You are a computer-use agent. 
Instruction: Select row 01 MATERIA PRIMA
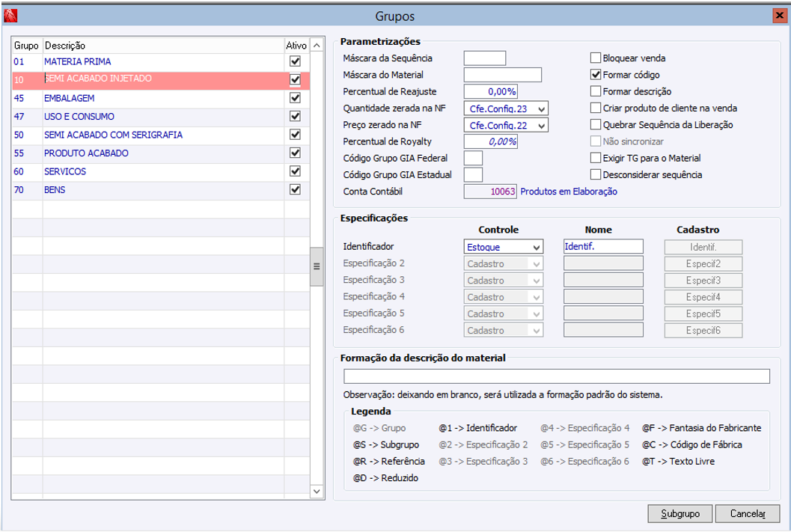[x=161, y=61]
